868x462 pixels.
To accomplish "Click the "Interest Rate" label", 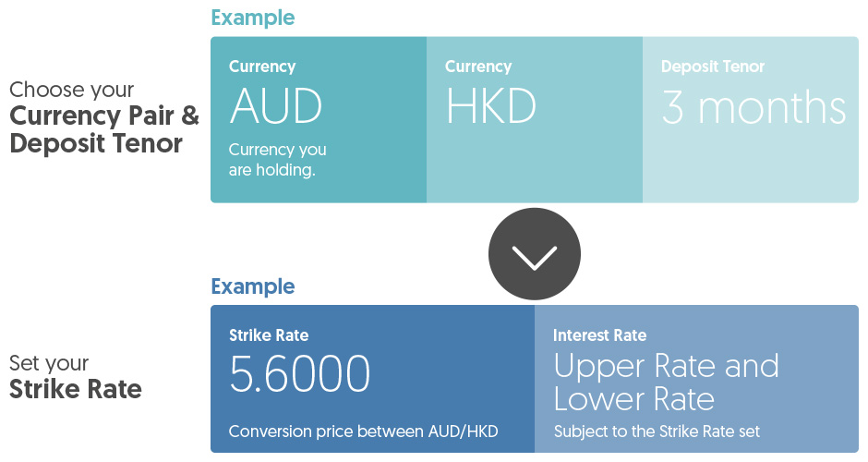I will coord(599,335).
